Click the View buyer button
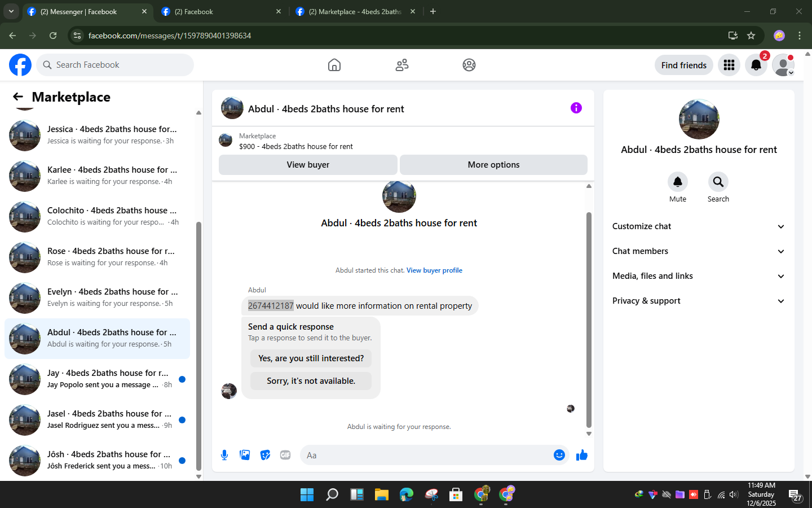This screenshot has height=508, width=812. click(308, 165)
